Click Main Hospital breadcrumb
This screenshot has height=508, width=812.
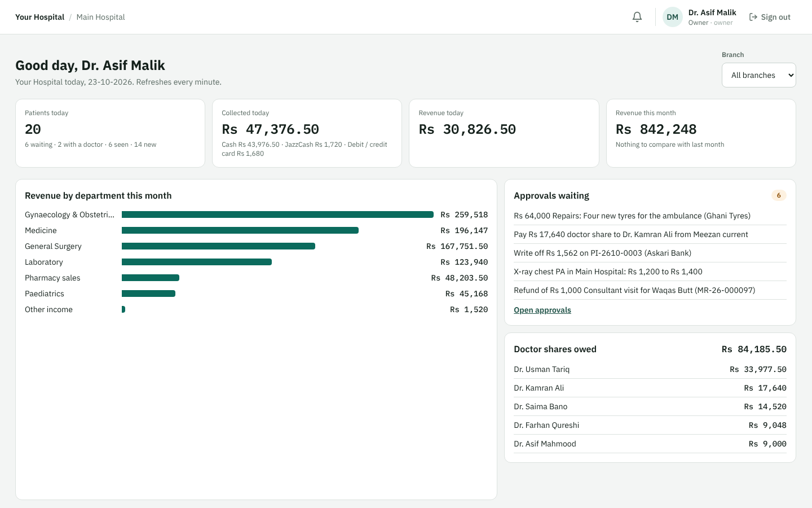click(x=100, y=17)
